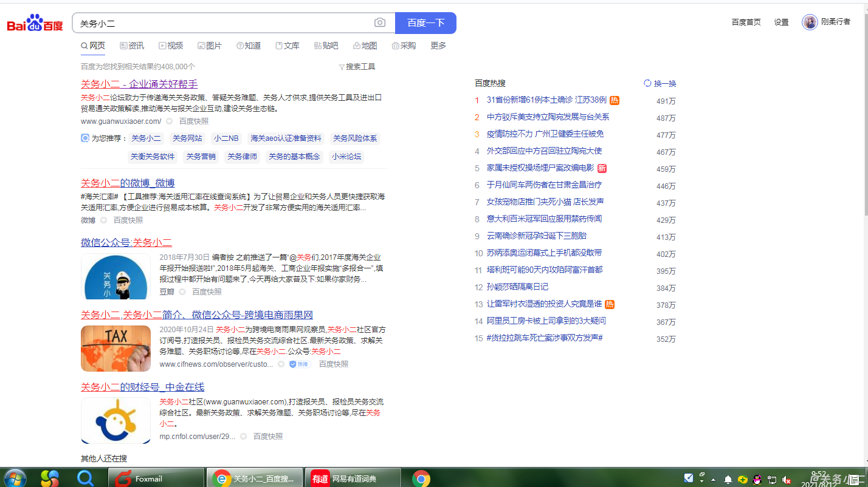Click the 百度一下 search button
Screen dimensions: 868x487
425,23
